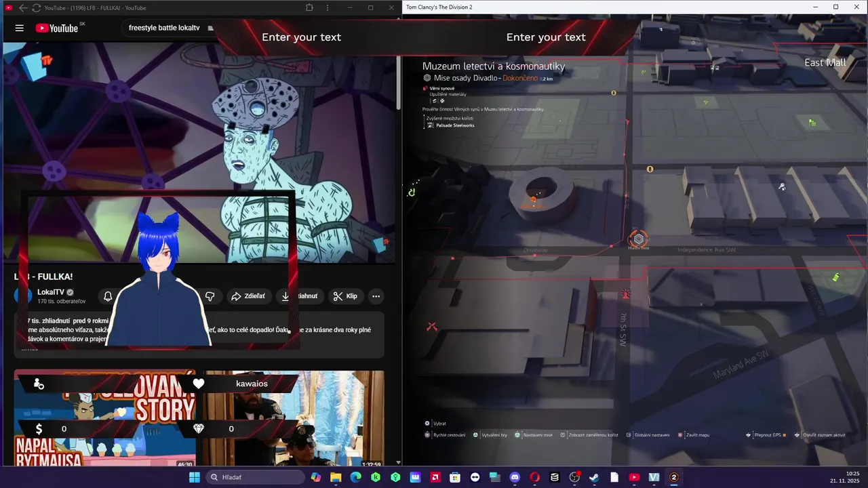Open File Explorer from taskbar

pyautogui.click(x=336, y=477)
